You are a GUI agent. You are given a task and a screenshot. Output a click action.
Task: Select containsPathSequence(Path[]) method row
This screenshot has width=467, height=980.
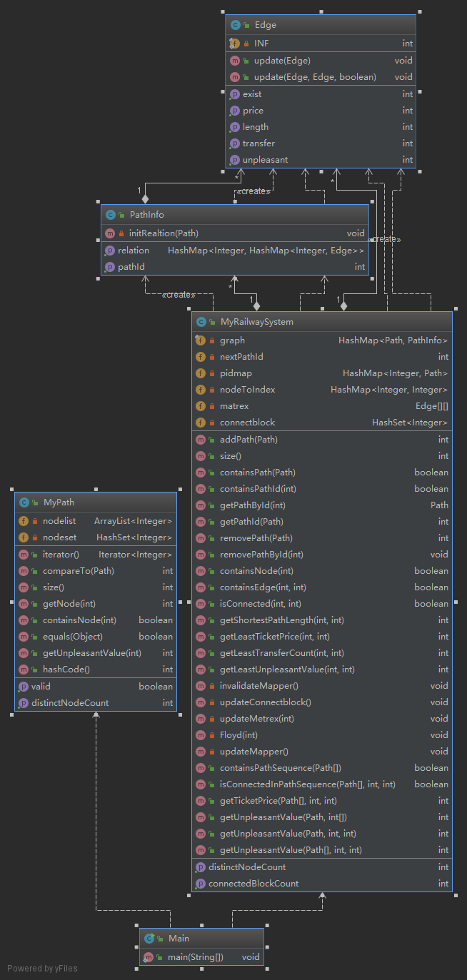click(x=322, y=768)
